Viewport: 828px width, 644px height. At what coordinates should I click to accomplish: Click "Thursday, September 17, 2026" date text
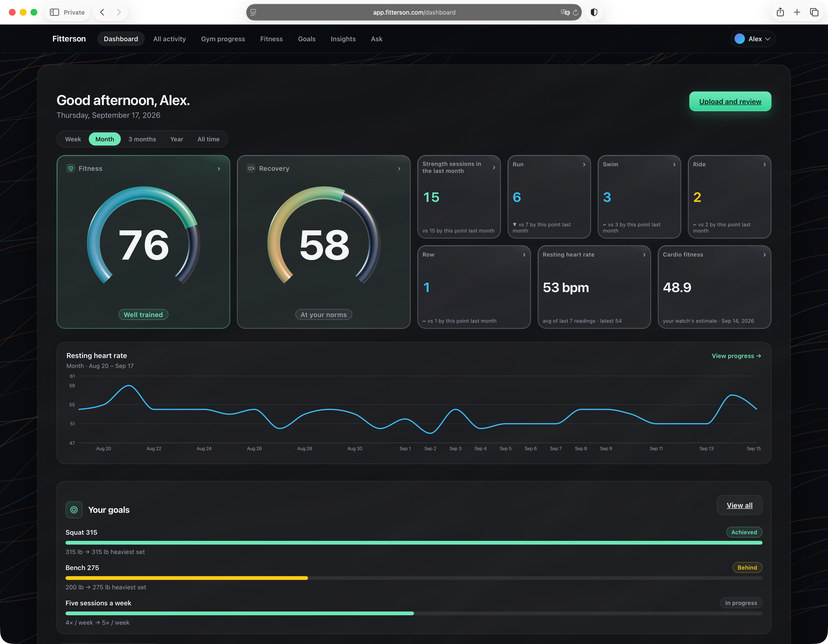(108, 115)
